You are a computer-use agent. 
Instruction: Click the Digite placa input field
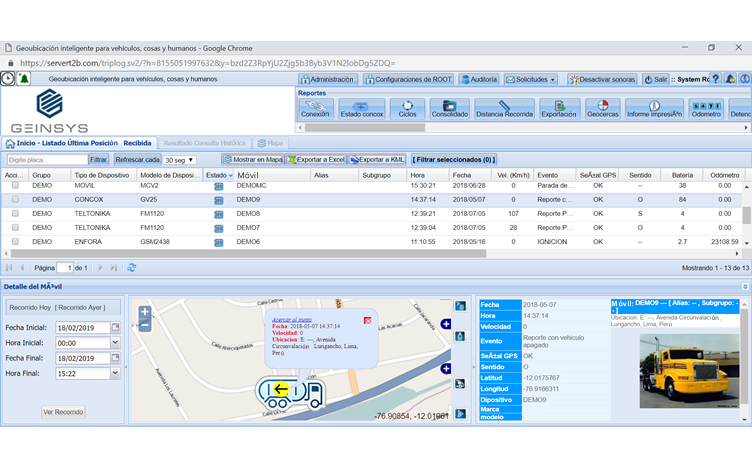click(x=46, y=160)
